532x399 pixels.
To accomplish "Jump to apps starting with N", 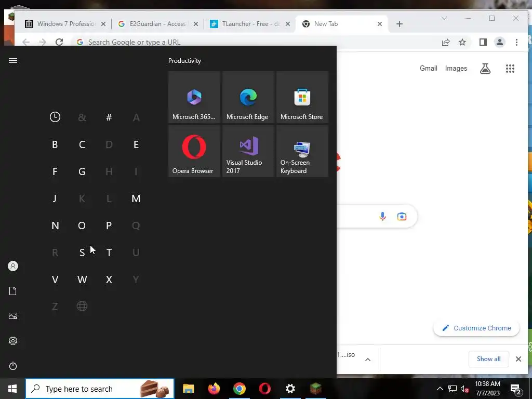I will (55, 225).
